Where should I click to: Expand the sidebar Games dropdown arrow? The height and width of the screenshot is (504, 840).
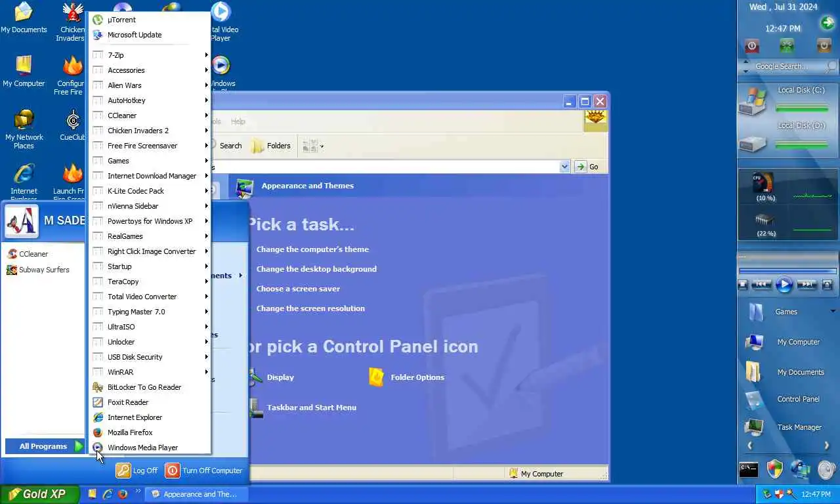pos(833,311)
